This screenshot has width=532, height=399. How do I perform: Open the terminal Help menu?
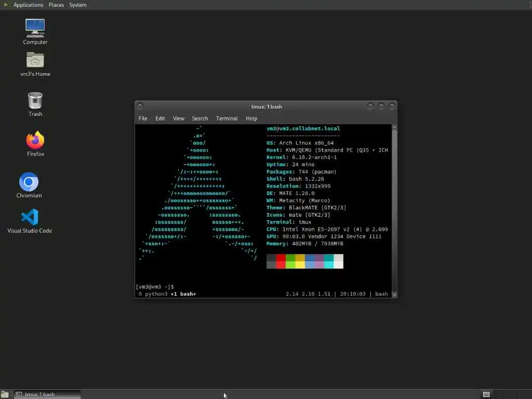point(251,118)
